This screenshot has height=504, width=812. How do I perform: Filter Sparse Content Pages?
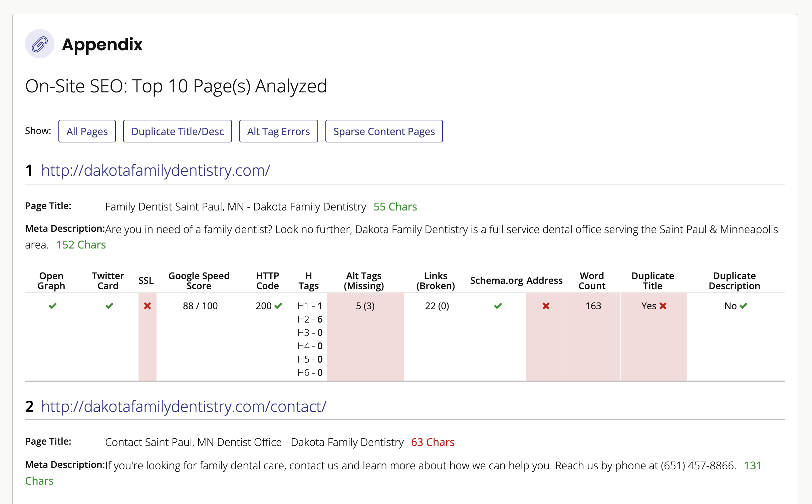pyautogui.click(x=384, y=131)
